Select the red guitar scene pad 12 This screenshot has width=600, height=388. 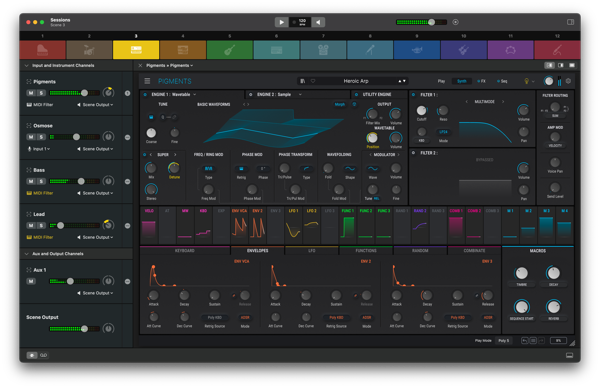(557, 50)
